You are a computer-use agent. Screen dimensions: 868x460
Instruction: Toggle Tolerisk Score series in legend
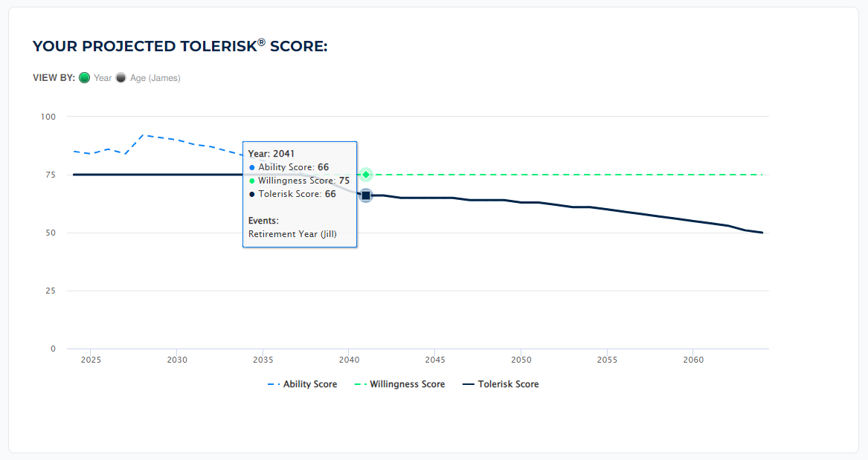coord(501,384)
